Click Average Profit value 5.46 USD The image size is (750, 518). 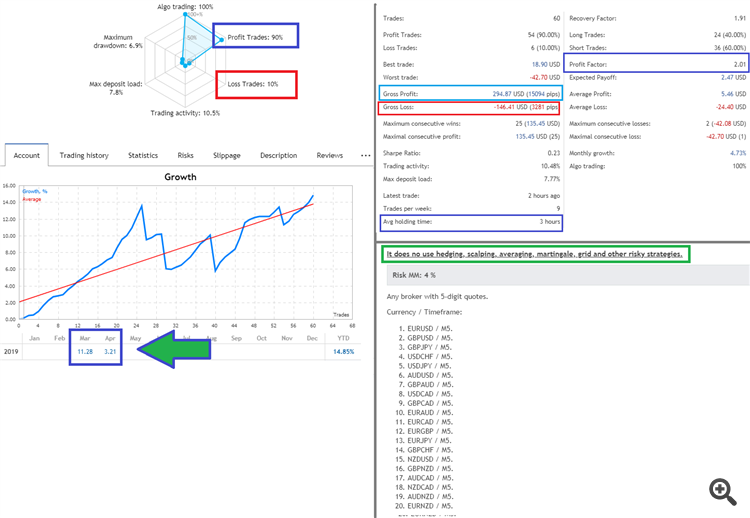734,94
